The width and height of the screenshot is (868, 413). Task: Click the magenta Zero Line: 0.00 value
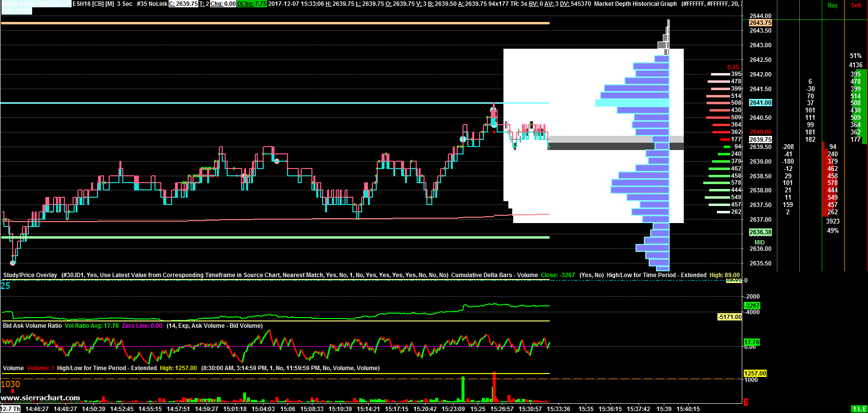[142, 326]
